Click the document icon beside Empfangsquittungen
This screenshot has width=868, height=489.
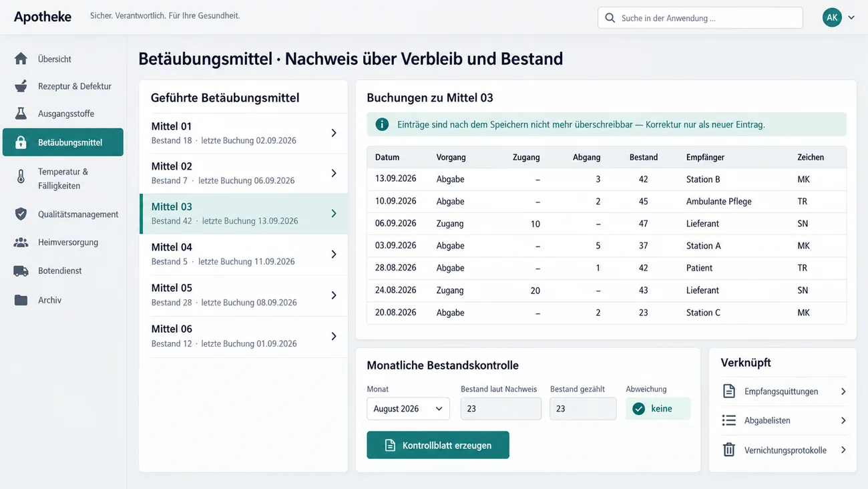[729, 391]
